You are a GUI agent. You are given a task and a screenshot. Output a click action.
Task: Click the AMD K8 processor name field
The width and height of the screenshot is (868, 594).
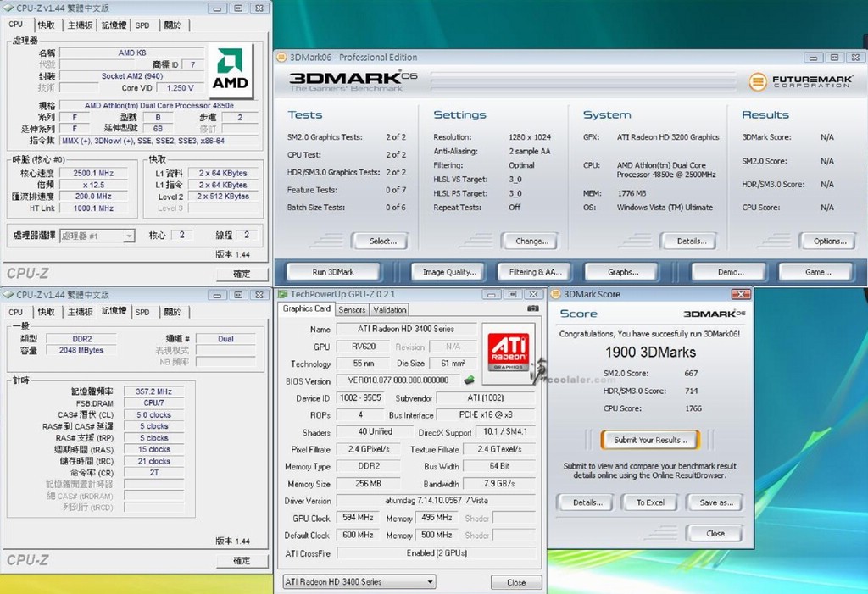131,53
